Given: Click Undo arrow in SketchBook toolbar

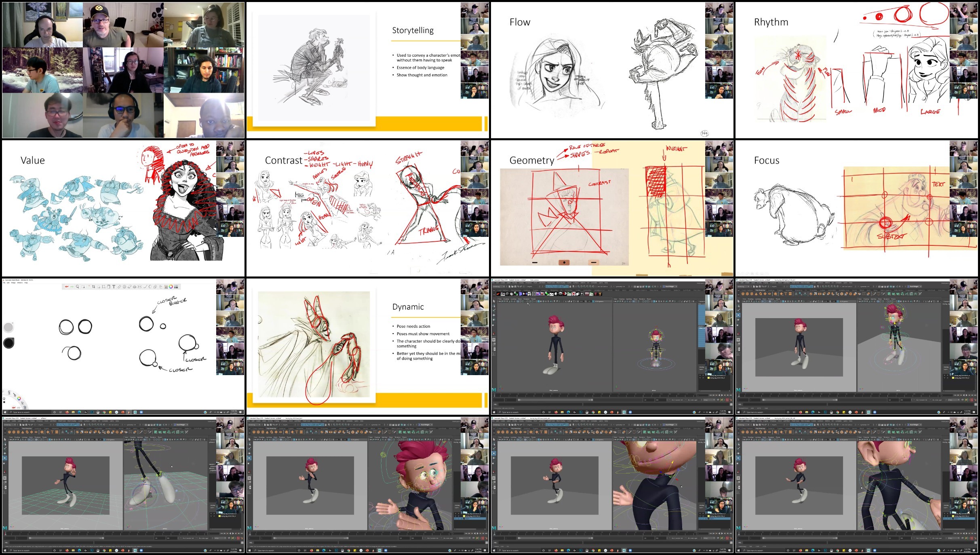Looking at the screenshot, I should click(x=67, y=287).
